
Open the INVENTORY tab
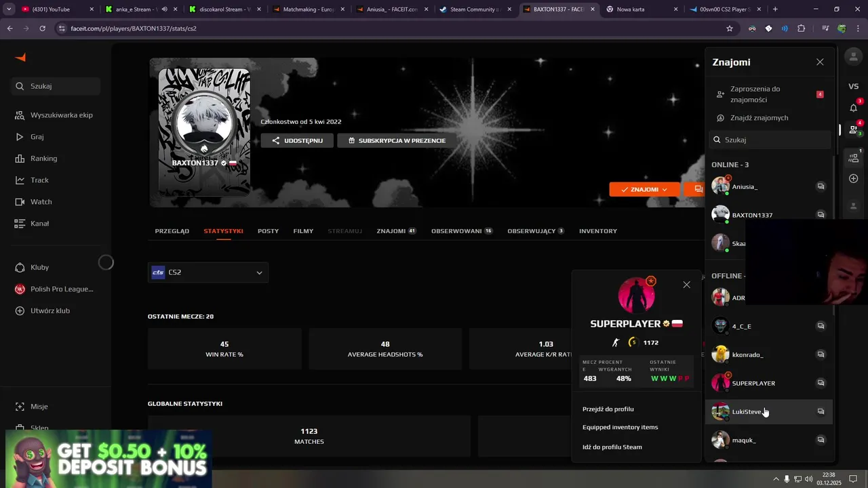tap(598, 231)
